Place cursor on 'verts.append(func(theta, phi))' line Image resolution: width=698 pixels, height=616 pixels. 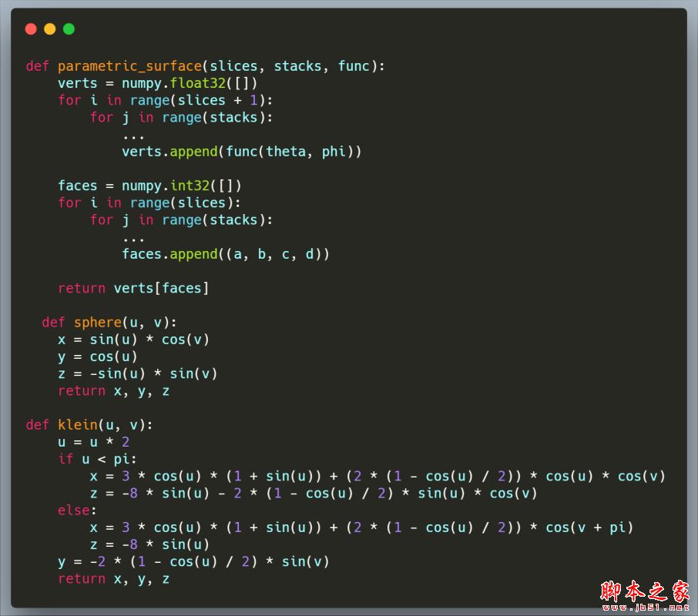coord(241,152)
